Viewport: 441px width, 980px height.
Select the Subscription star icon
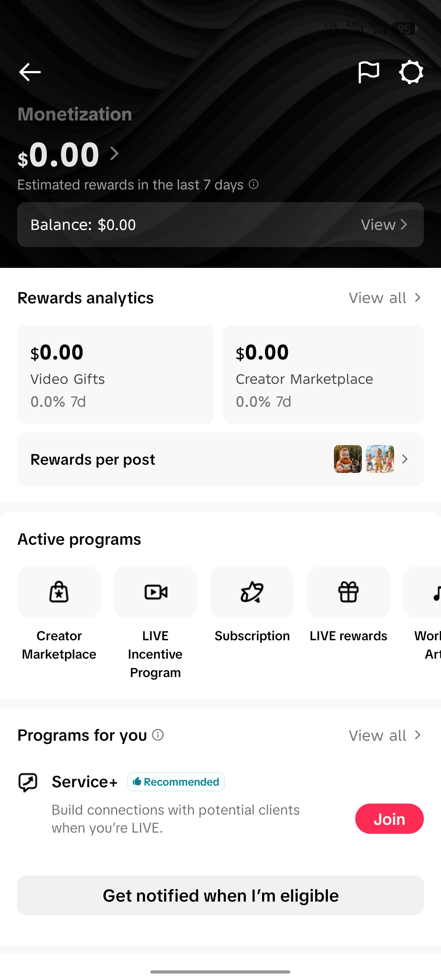point(252,592)
